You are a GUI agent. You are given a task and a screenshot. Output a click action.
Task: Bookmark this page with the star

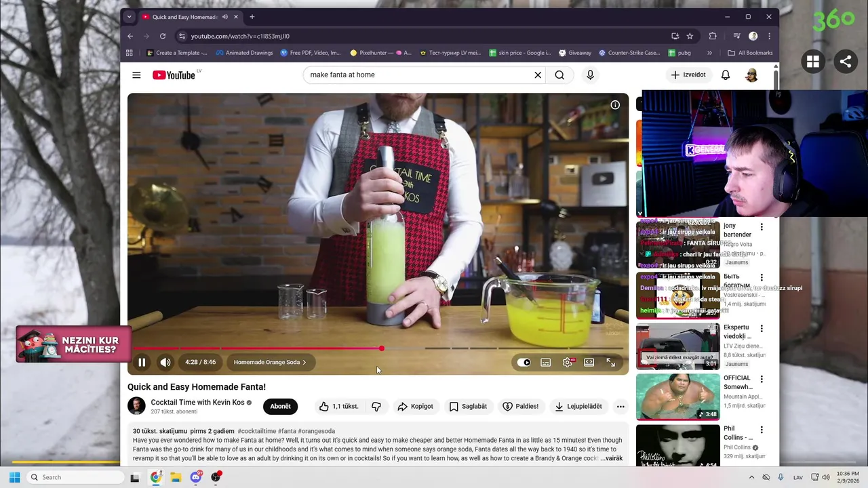click(690, 36)
